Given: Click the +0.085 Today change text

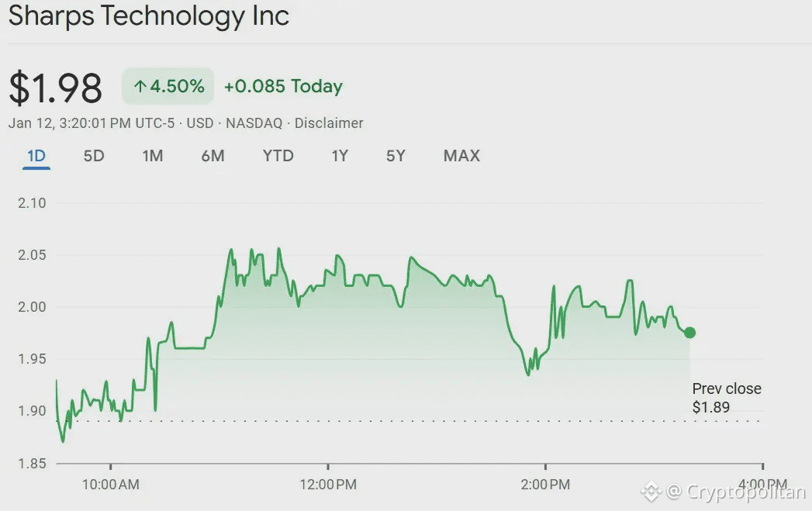Looking at the screenshot, I should point(283,86).
